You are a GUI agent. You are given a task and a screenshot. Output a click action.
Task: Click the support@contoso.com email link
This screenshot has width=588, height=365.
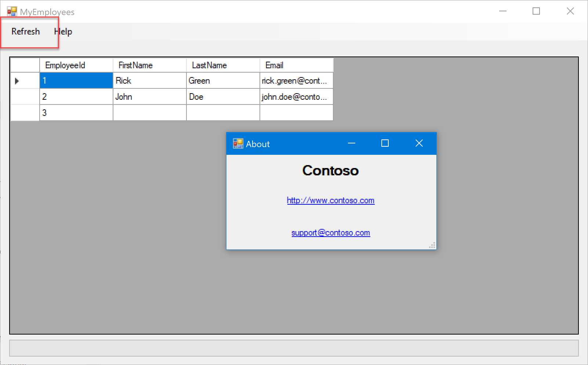(330, 233)
